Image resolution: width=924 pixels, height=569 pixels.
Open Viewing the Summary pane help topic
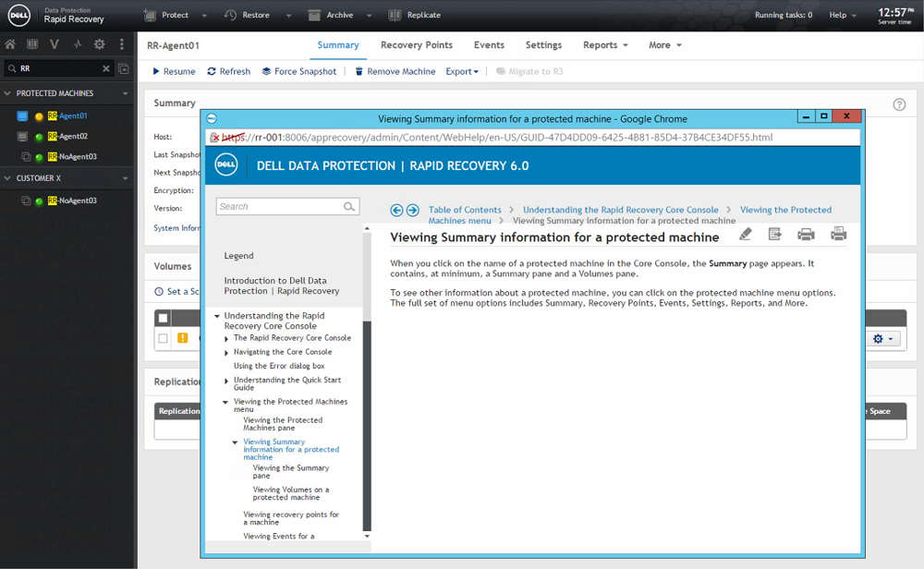(291, 472)
